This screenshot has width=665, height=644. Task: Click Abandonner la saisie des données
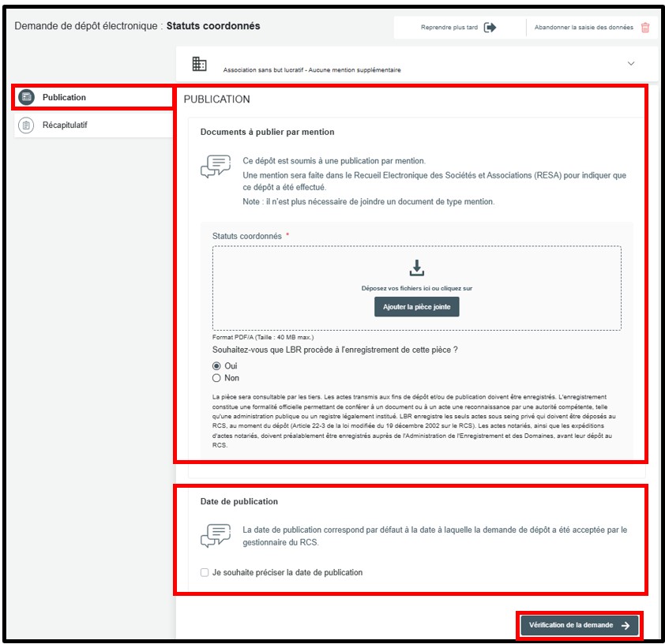(583, 28)
